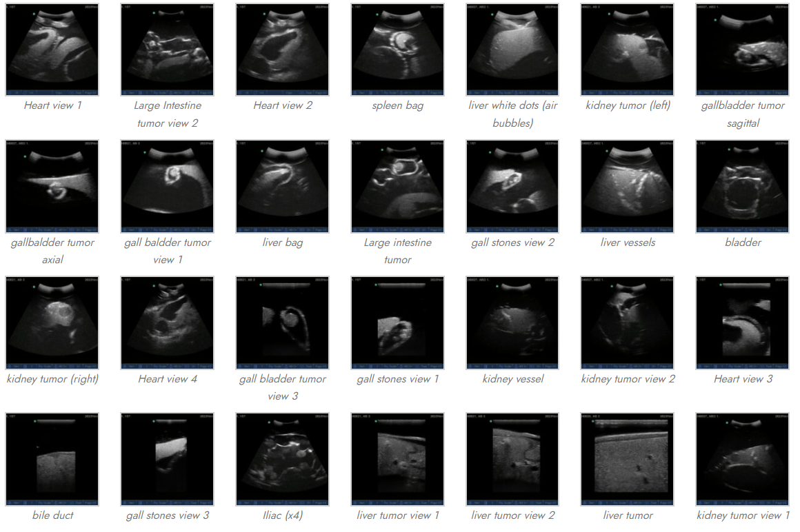The height and width of the screenshot is (532, 800).
Task: Click the Heart view 3 thumbnail
Action: pyautogui.click(x=743, y=323)
